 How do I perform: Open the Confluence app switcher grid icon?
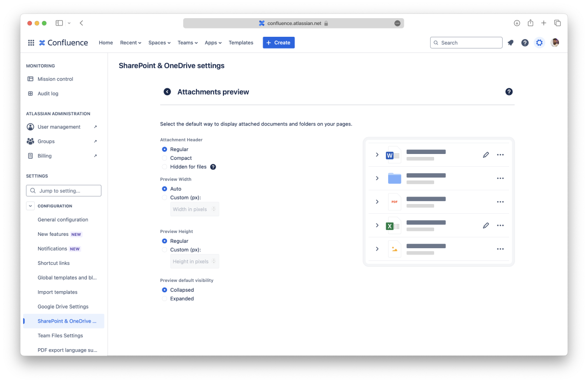click(31, 43)
